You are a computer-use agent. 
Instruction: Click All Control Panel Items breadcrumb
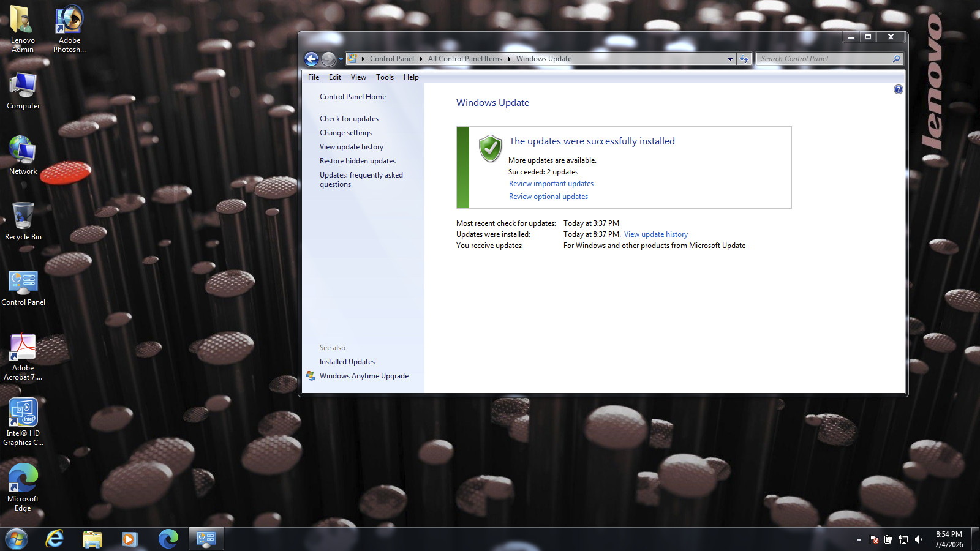465,59
